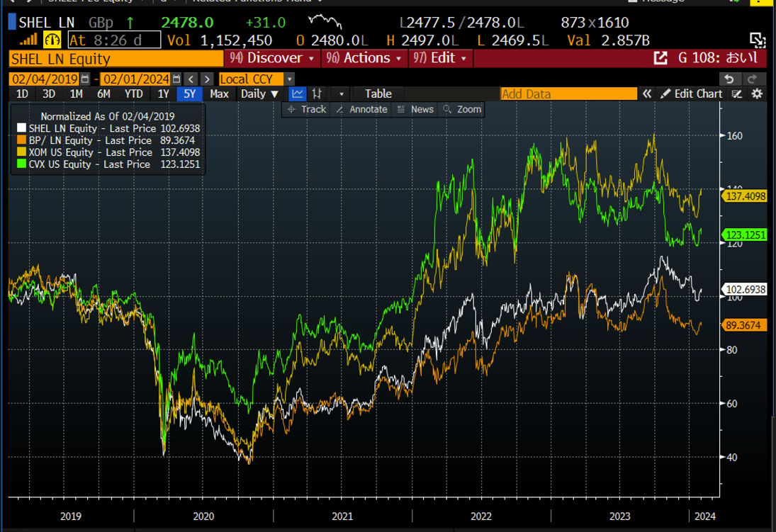776x532 pixels.
Task: Click the 102.6938 axis value label
Action: (x=746, y=289)
